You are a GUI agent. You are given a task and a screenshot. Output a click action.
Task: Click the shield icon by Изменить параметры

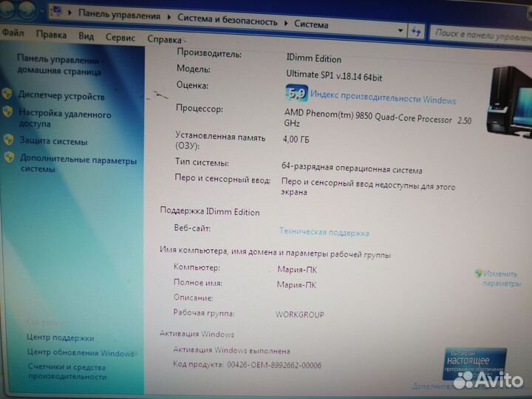tap(480, 273)
